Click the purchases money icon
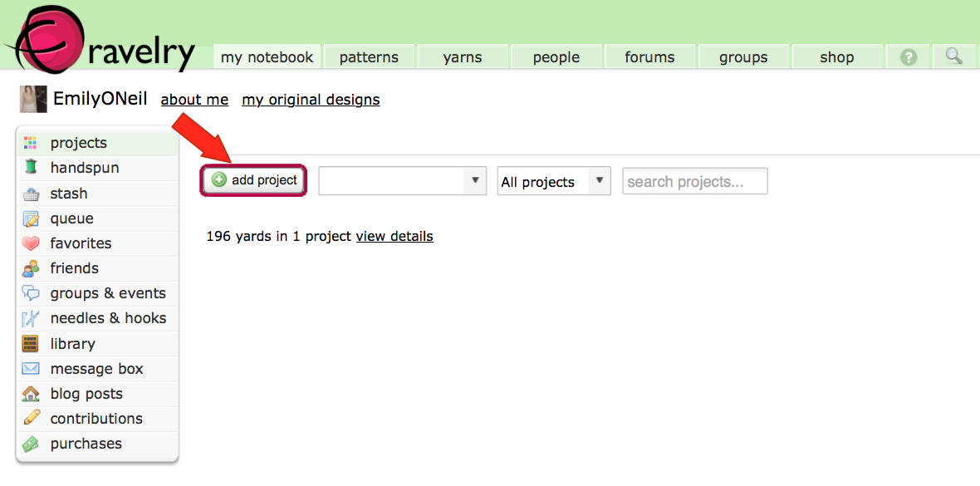This screenshot has width=980, height=486. (x=31, y=444)
